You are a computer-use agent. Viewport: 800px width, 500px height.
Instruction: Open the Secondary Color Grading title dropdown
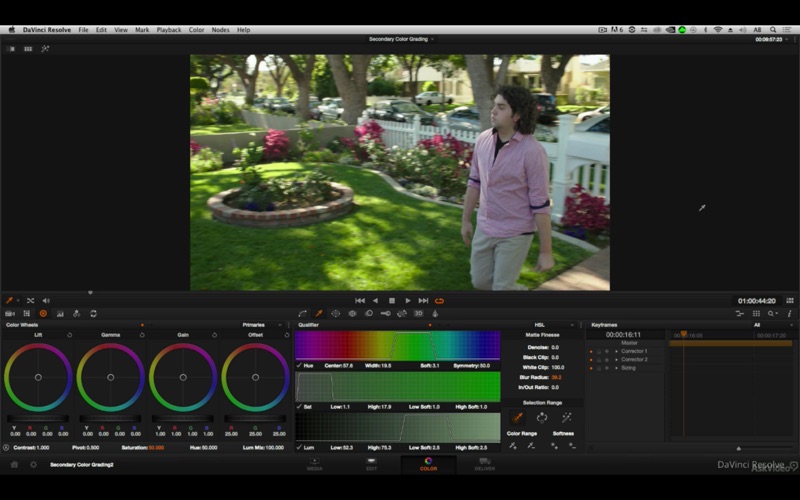click(432, 39)
